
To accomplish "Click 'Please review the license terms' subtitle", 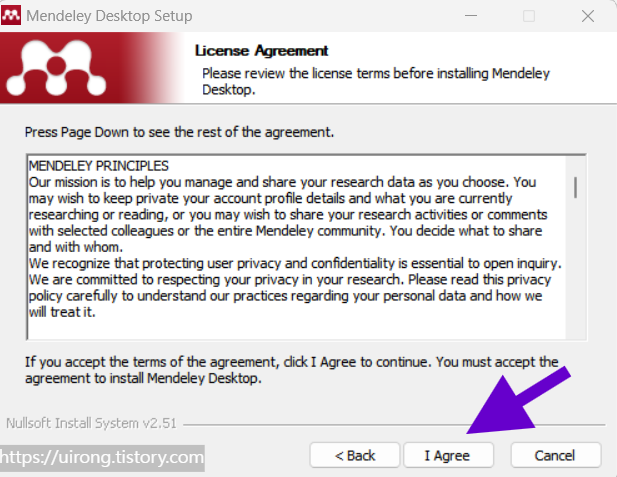I will tap(376, 81).
